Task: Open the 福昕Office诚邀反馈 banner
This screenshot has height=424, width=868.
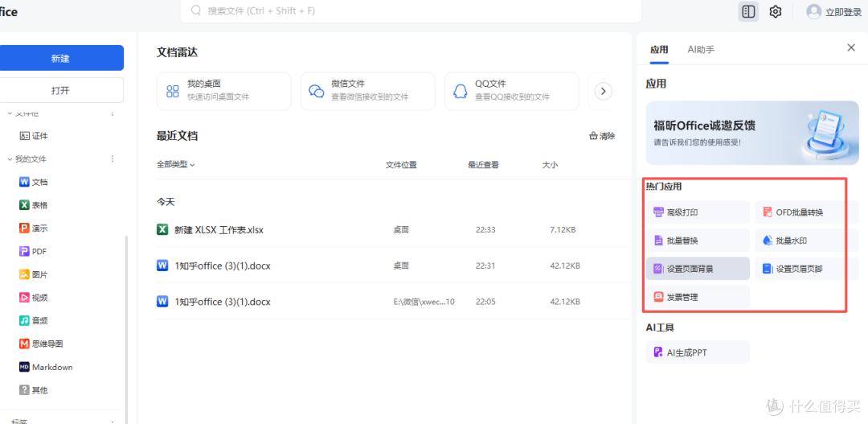Action: point(752,133)
